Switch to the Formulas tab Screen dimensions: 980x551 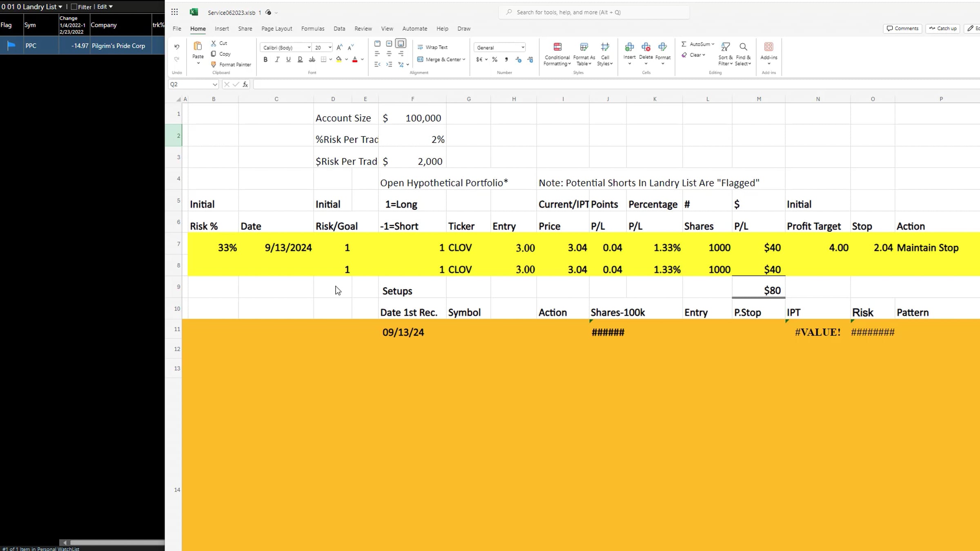pyautogui.click(x=313, y=29)
